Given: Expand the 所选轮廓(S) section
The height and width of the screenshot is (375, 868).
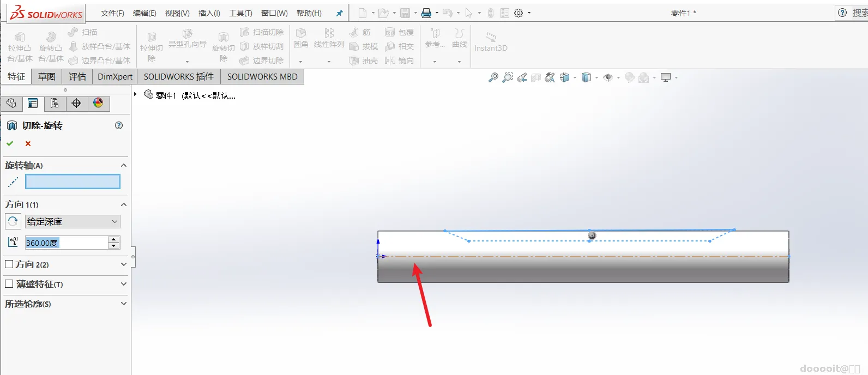Looking at the screenshot, I should point(124,304).
